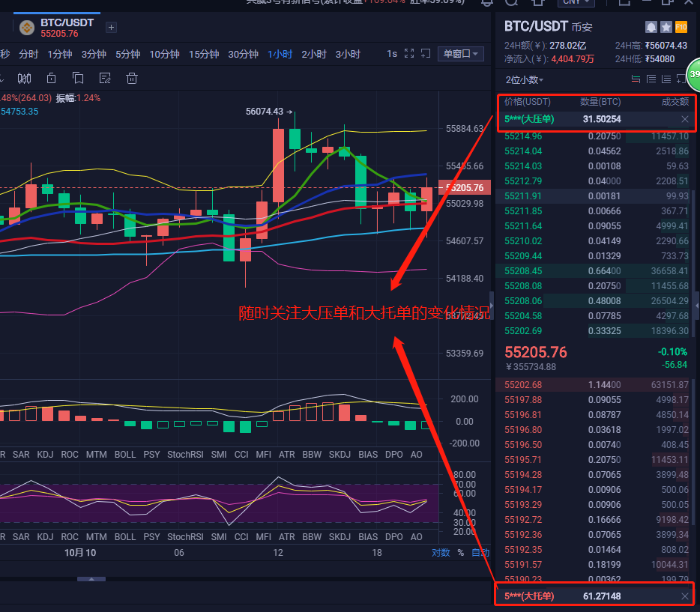Click the 56074.43 high price marker
The height and width of the screenshot is (612, 700).
point(269,112)
